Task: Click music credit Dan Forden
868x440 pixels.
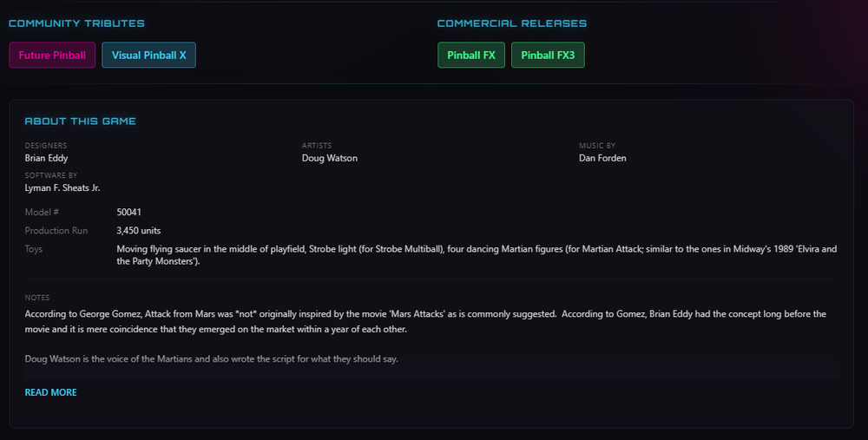Action: pos(602,158)
